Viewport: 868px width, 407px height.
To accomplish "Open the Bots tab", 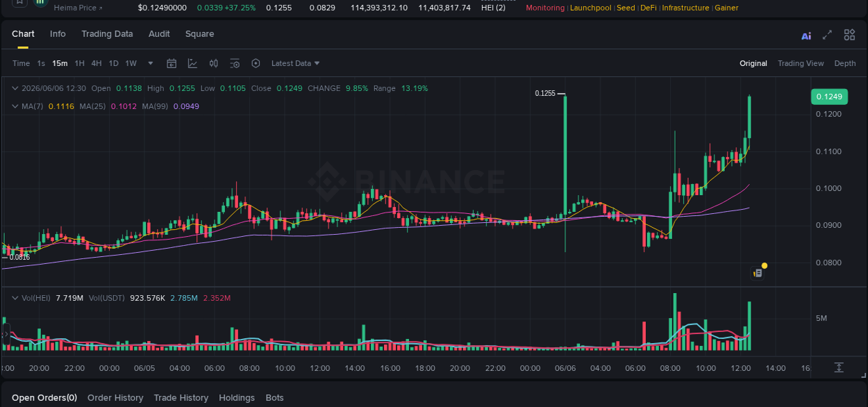I will click(274, 398).
